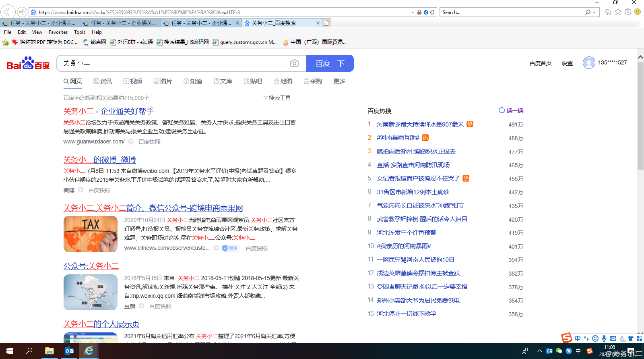Screen dimensions: 644x359
Task: Open result 关务小二 - 企业通关好帮手
Action: [108, 111]
